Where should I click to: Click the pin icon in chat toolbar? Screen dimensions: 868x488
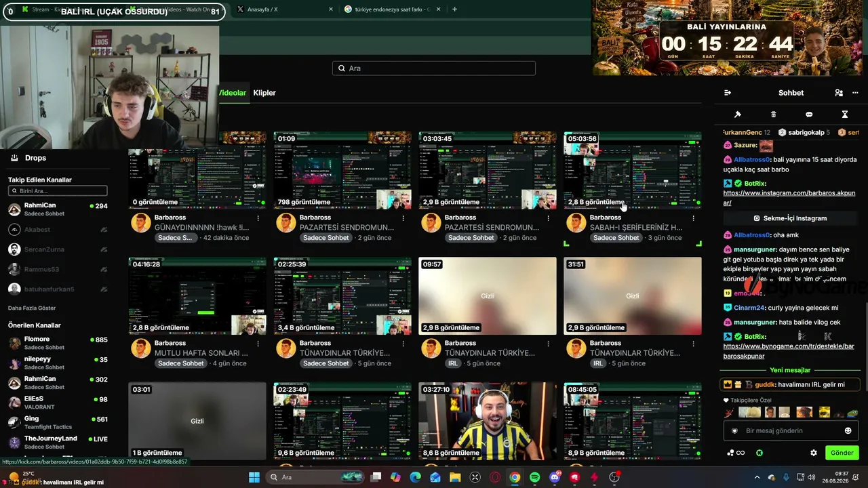738,115
